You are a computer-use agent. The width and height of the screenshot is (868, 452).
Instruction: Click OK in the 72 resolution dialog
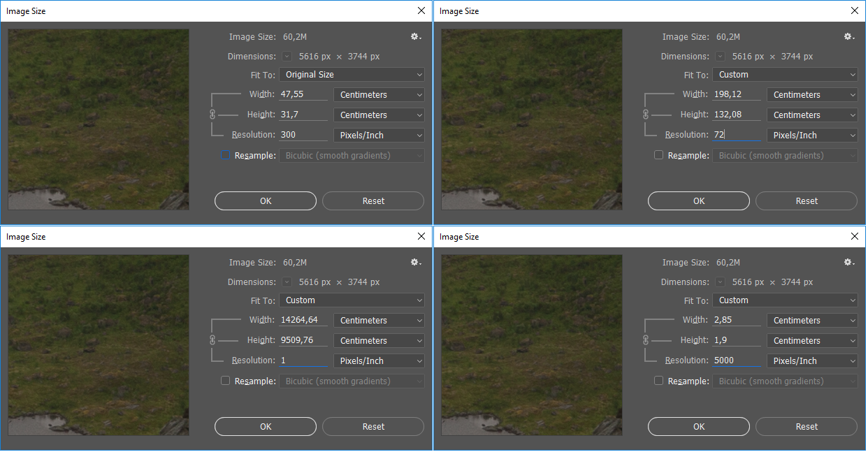click(699, 201)
